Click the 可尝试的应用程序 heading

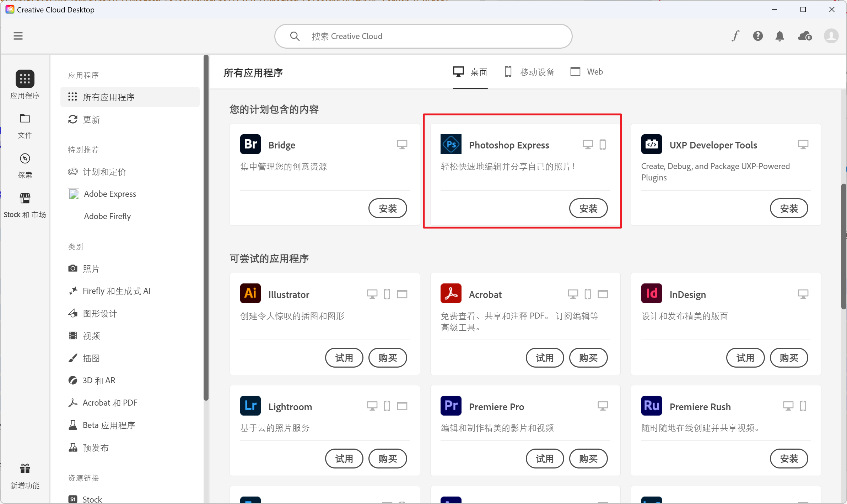click(x=269, y=258)
